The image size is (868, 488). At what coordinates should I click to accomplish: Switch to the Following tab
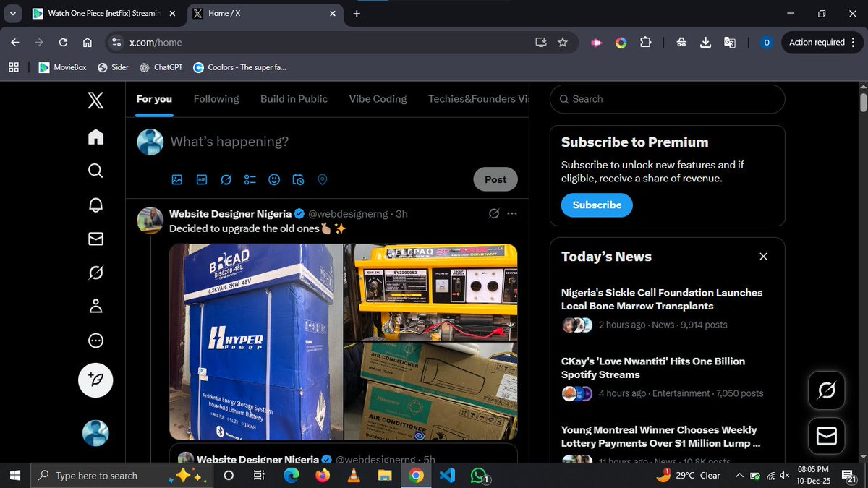(x=216, y=99)
